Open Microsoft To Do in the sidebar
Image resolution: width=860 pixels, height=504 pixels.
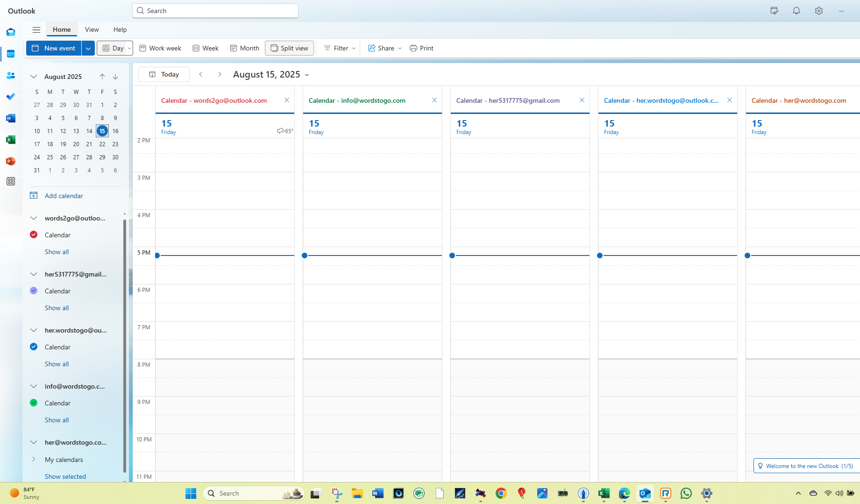pyautogui.click(x=10, y=97)
